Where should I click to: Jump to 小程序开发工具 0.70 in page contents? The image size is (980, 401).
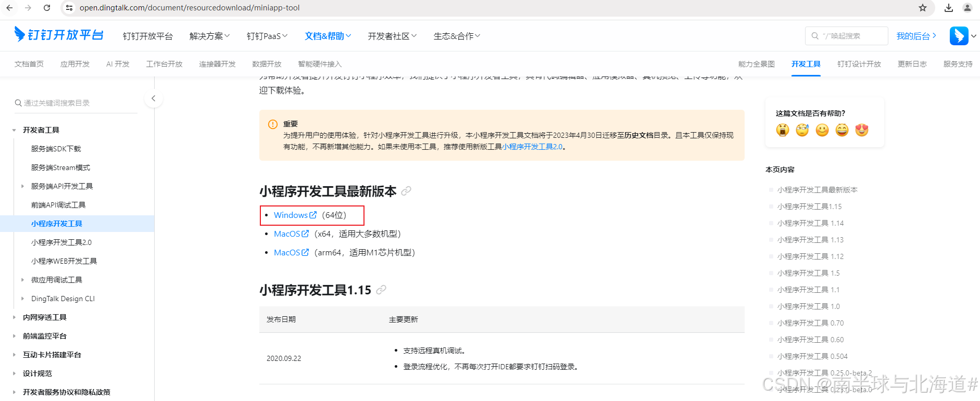tap(811, 323)
